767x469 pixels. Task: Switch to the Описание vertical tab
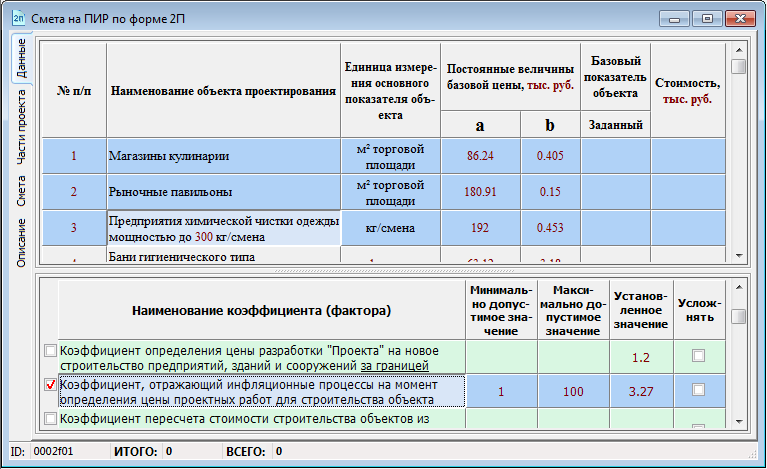(22, 243)
